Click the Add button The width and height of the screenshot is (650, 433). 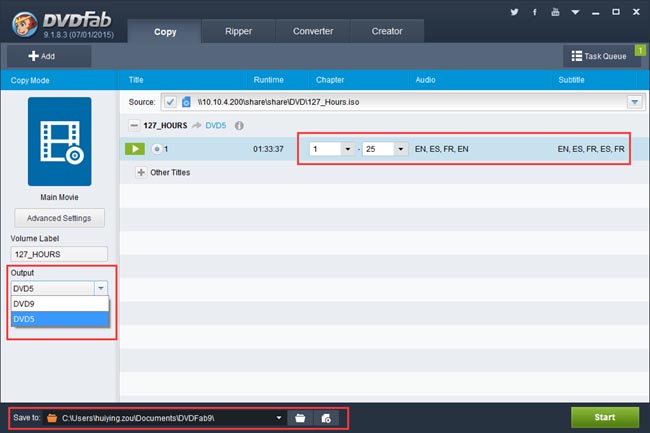49,56
